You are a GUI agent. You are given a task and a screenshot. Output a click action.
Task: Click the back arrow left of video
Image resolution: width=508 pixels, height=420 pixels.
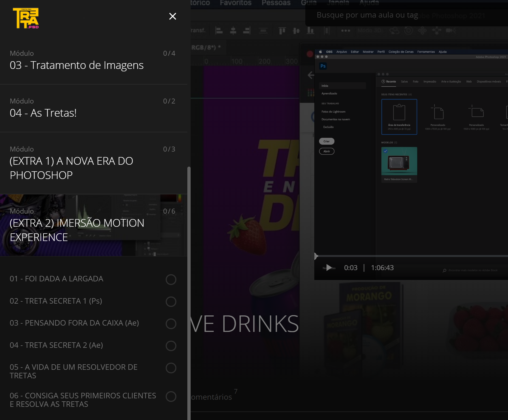coord(311,75)
